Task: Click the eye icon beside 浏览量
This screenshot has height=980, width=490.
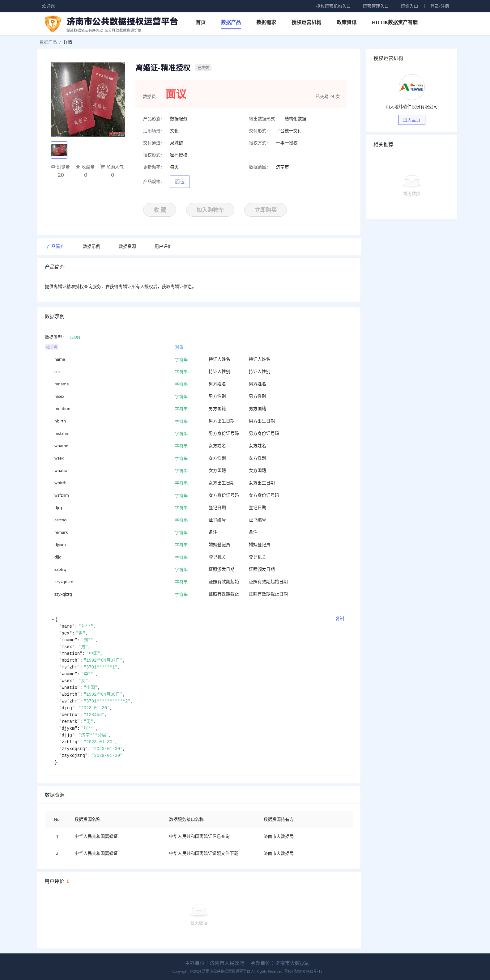Action: point(53,167)
